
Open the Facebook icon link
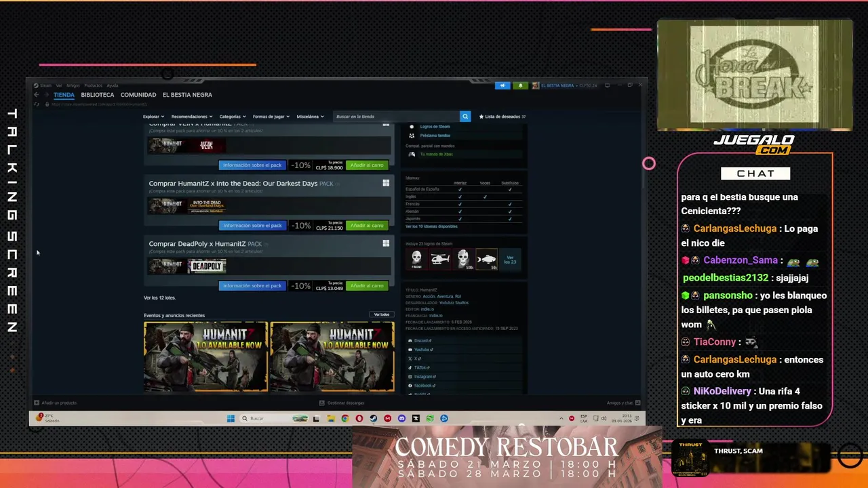pos(410,385)
